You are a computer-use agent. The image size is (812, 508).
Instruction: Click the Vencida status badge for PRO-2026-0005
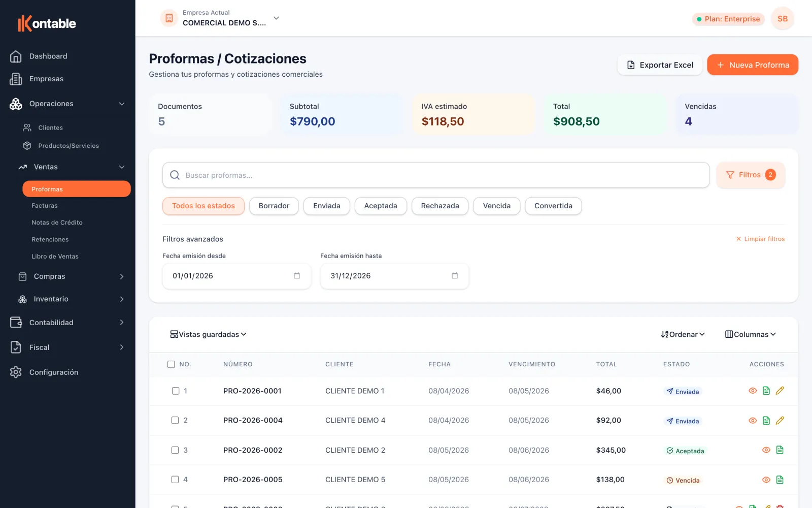point(683,481)
